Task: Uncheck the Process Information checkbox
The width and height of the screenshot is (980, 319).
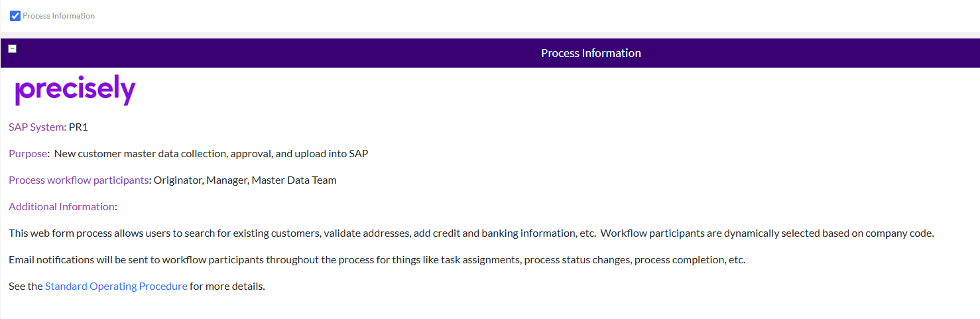Action: (15, 16)
